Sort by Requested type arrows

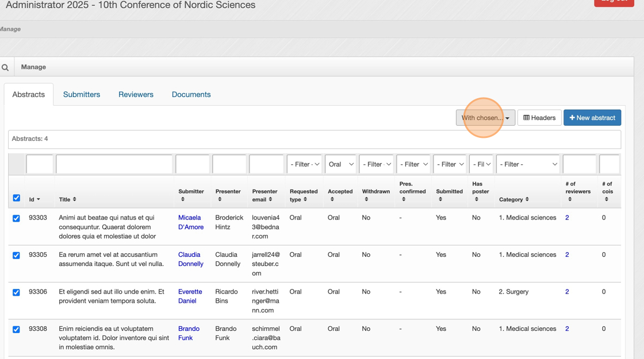[x=305, y=200]
